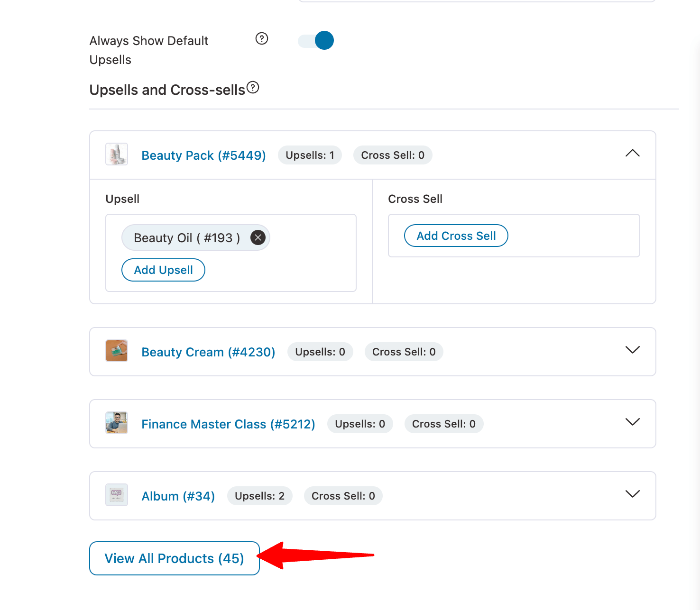Open the Beauty Cream (#4230) link

(x=208, y=352)
